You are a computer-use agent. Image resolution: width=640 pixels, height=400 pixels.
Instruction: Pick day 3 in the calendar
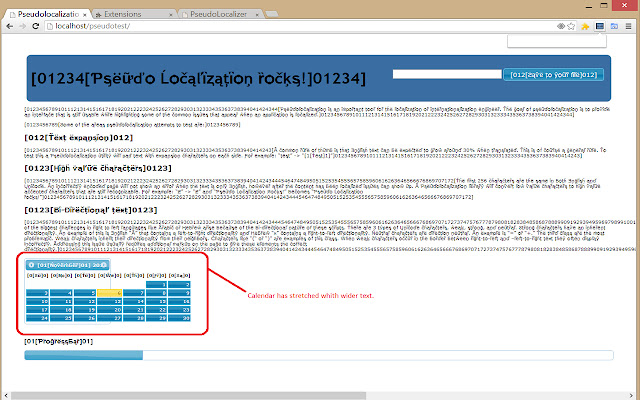[38, 293]
